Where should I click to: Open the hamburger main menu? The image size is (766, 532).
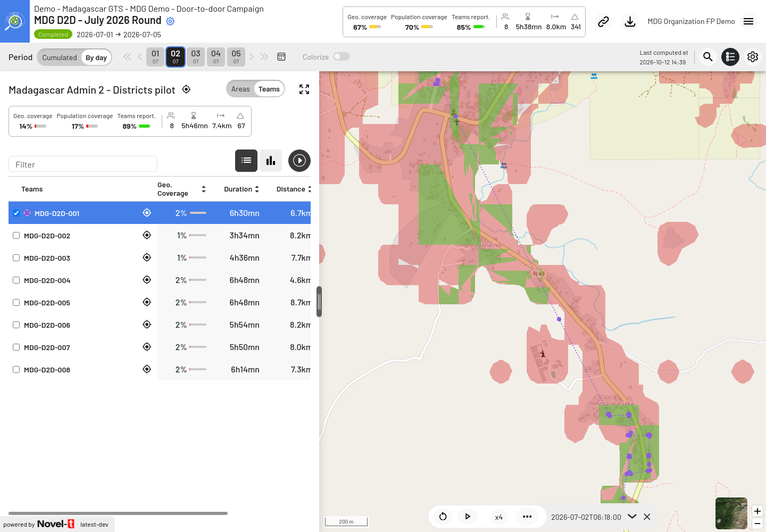748,21
